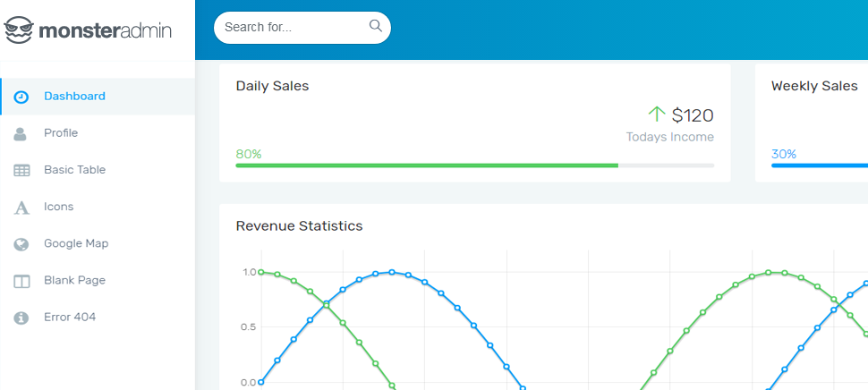
Task: Click the monsteradmin brand text
Action: 106,30
